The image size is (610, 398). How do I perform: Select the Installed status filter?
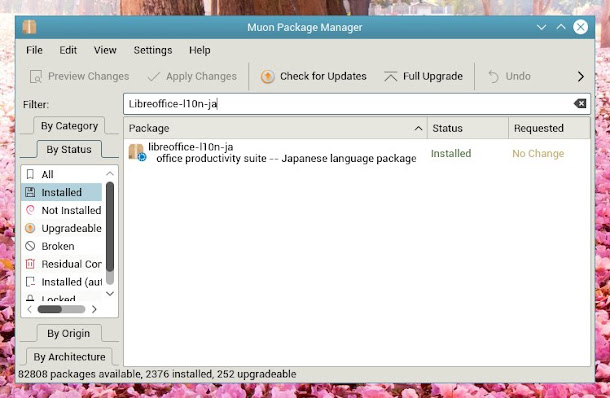tap(61, 192)
